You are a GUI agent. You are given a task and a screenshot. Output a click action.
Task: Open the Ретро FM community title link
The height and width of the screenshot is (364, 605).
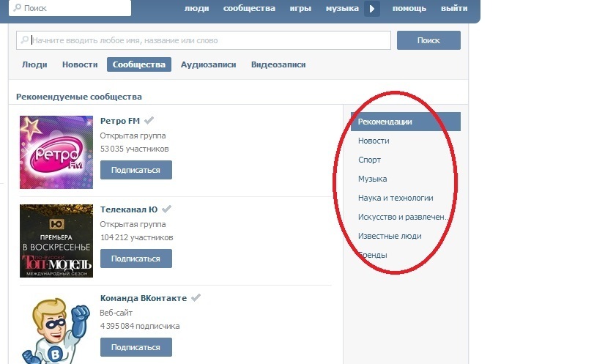120,121
